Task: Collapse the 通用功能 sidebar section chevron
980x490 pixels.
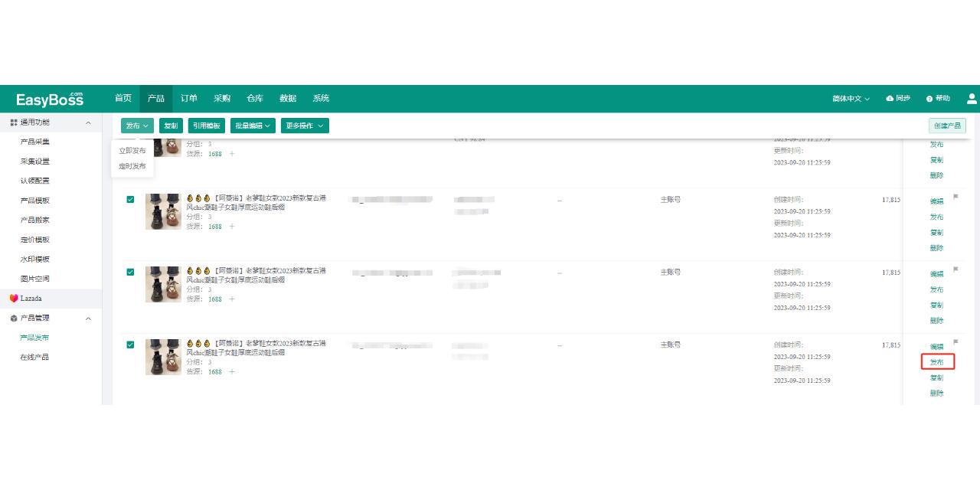Action: coord(88,122)
